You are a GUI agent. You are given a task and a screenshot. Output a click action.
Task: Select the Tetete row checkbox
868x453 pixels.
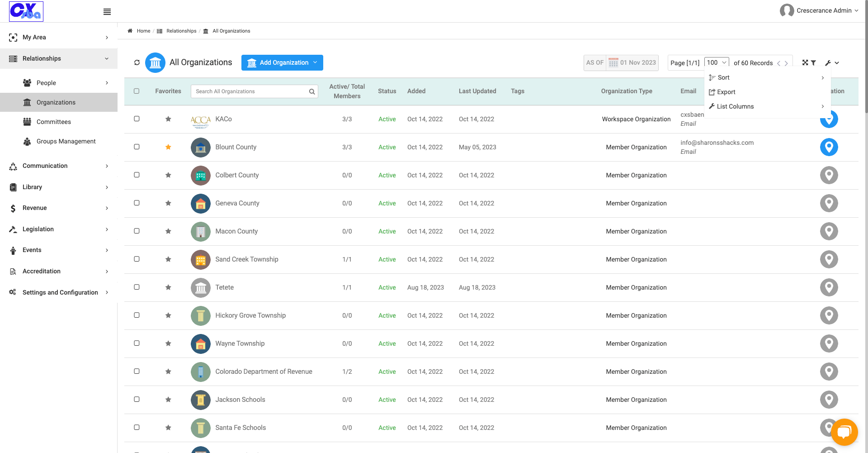(137, 287)
